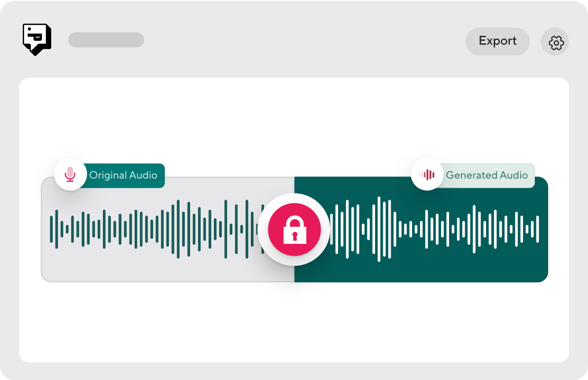Image resolution: width=588 pixels, height=380 pixels.
Task: Click the leftmost bar of the original waveform
Action: (52, 229)
